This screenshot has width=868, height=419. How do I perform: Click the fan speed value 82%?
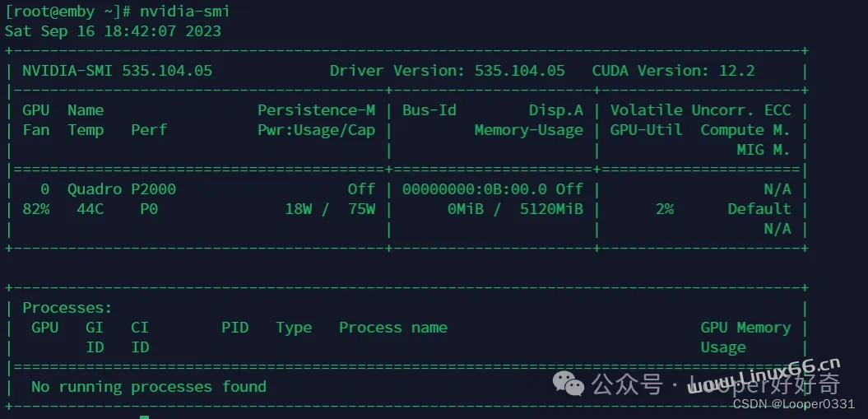(36, 208)
